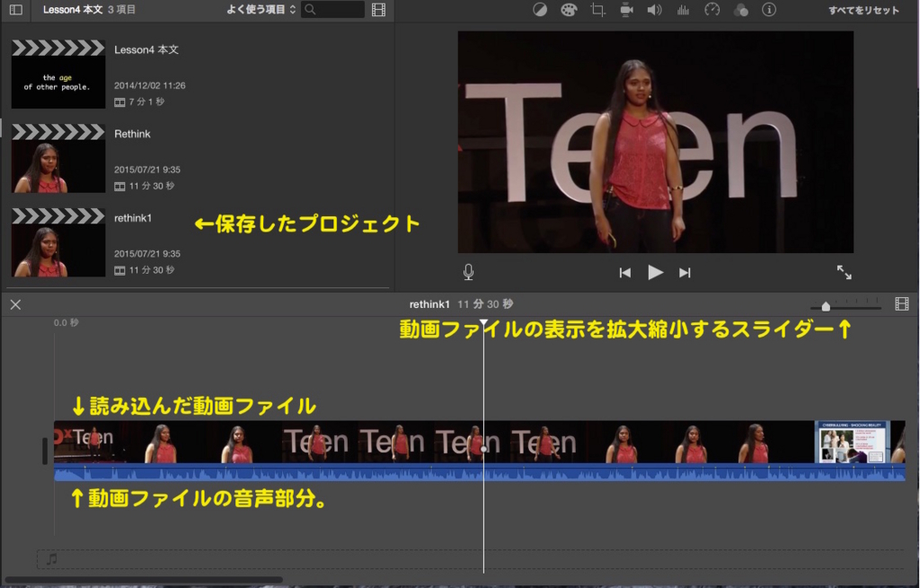The height and width of the screenshot is (588, 920).
Task: Click filmstrip icon beside search field
Action: (379, 9)
